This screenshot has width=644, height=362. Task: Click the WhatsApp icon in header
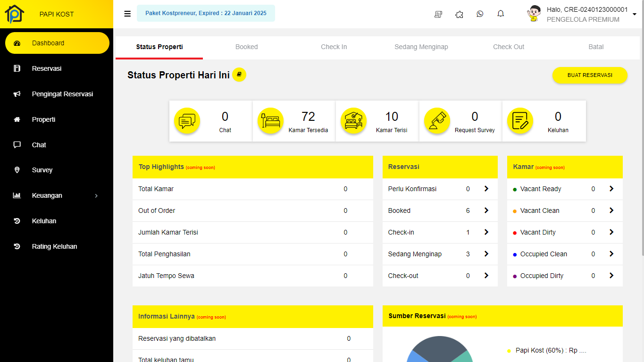[x=480, y=14]
